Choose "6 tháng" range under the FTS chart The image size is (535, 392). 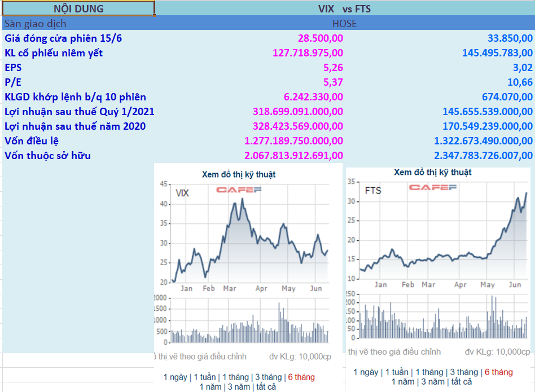click(x=499, y=372)
